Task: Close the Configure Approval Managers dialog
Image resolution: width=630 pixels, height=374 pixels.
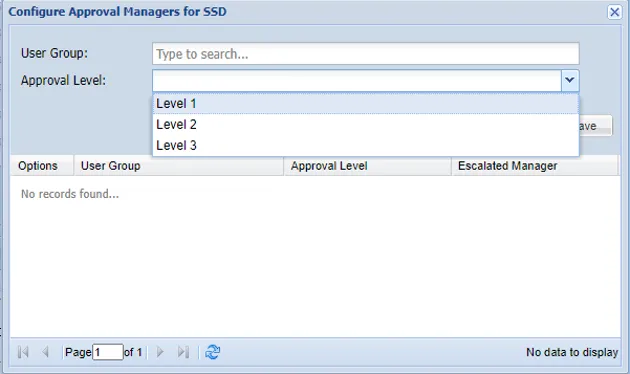Action: coord(614,12)
